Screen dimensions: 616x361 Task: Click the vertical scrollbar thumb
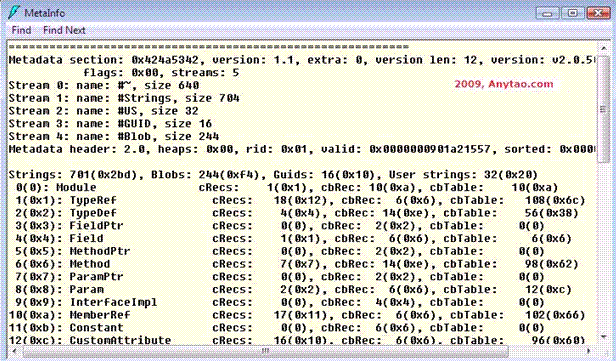(x=603, y=109)
